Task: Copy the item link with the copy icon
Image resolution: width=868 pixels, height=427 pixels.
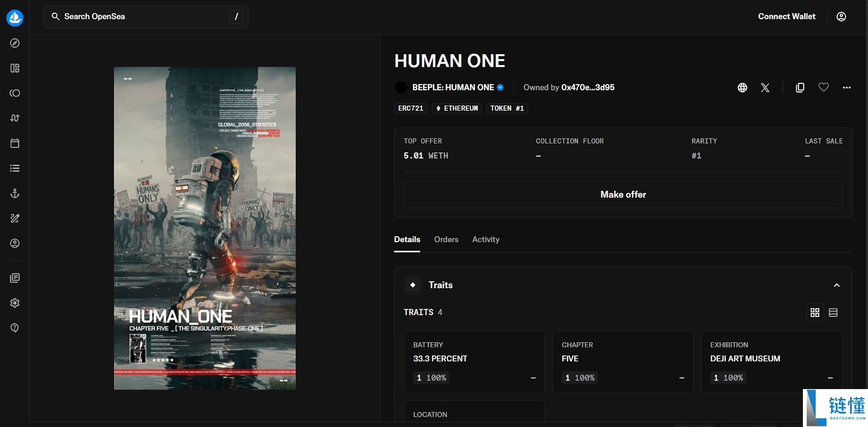Action: [x=800, y=88]
